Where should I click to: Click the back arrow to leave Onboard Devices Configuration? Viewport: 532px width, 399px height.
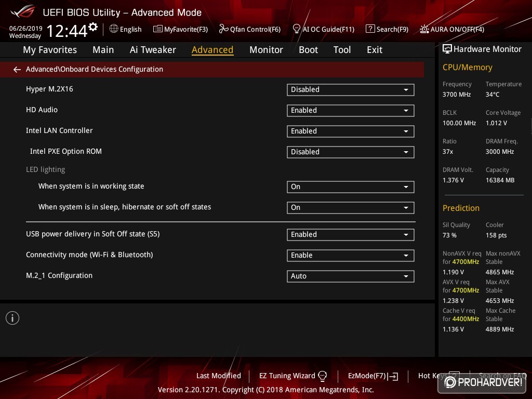pyautogui.click(x=17, y=70)
